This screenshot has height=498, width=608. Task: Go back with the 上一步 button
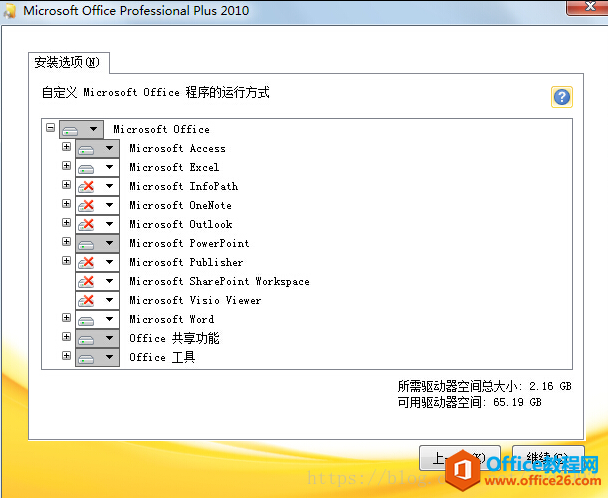(x=459, y=458)
